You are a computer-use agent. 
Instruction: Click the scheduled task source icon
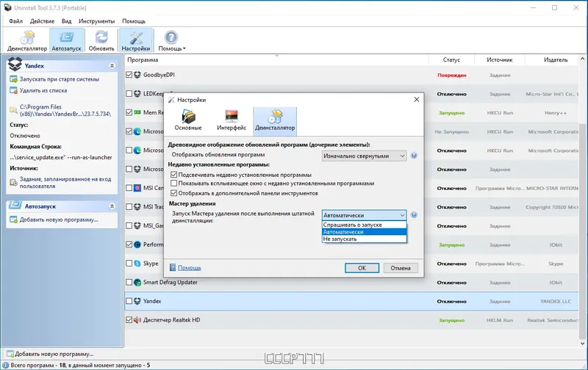tap(13, 182)
